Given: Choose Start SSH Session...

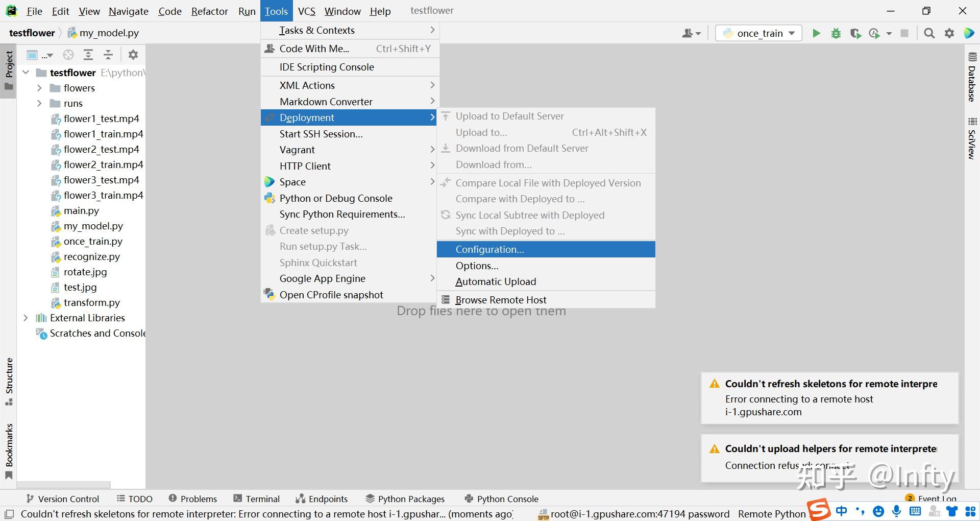Looking at the screenshot, I should (x=350, y=134).
